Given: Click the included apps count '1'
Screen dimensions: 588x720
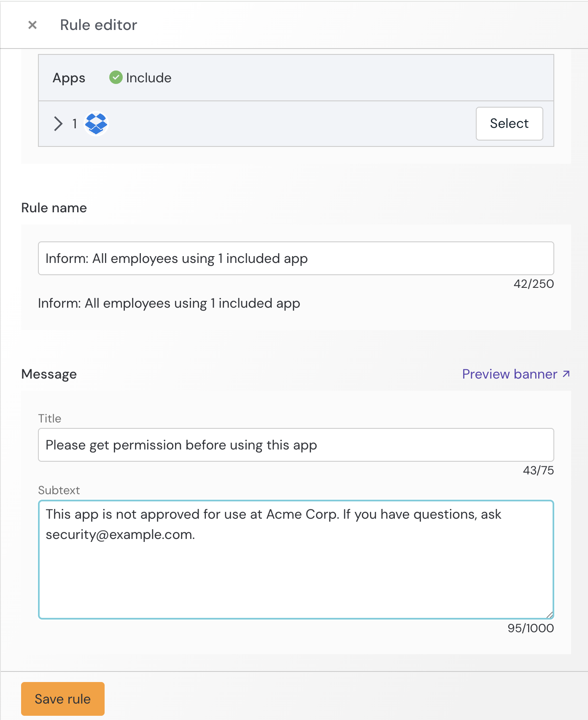Looking at the screenshot, I should [x=75, y=124].
